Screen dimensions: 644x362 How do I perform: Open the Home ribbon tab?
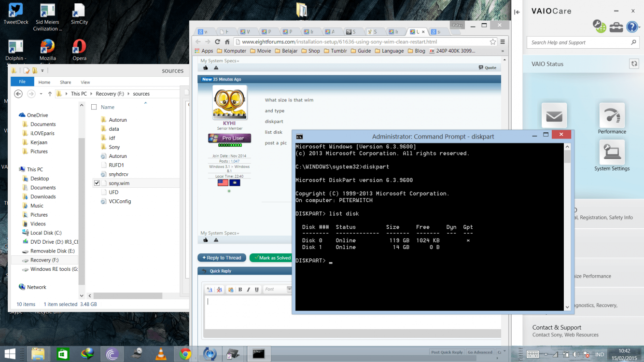[44, 82]
